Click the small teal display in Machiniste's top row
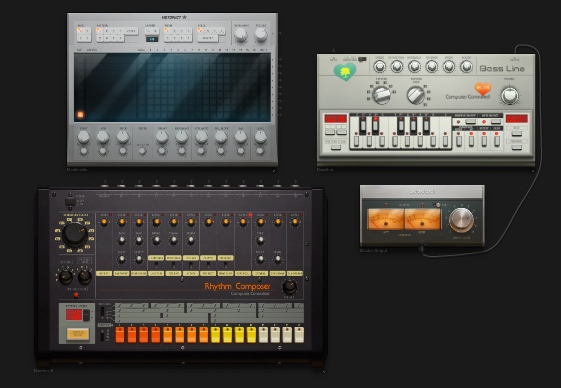Viewport: 561px width, 388px height. tap(152, 39)
